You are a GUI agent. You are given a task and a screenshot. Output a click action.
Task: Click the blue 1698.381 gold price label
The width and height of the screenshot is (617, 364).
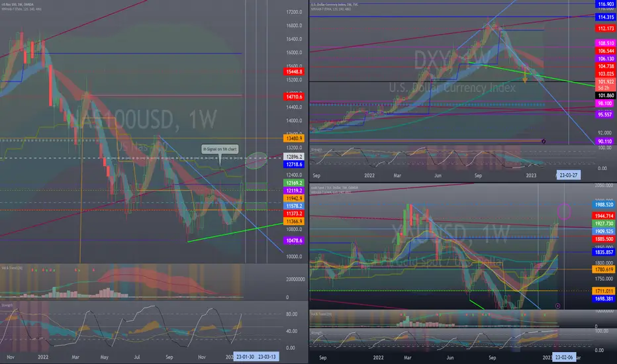pos(604,298)
